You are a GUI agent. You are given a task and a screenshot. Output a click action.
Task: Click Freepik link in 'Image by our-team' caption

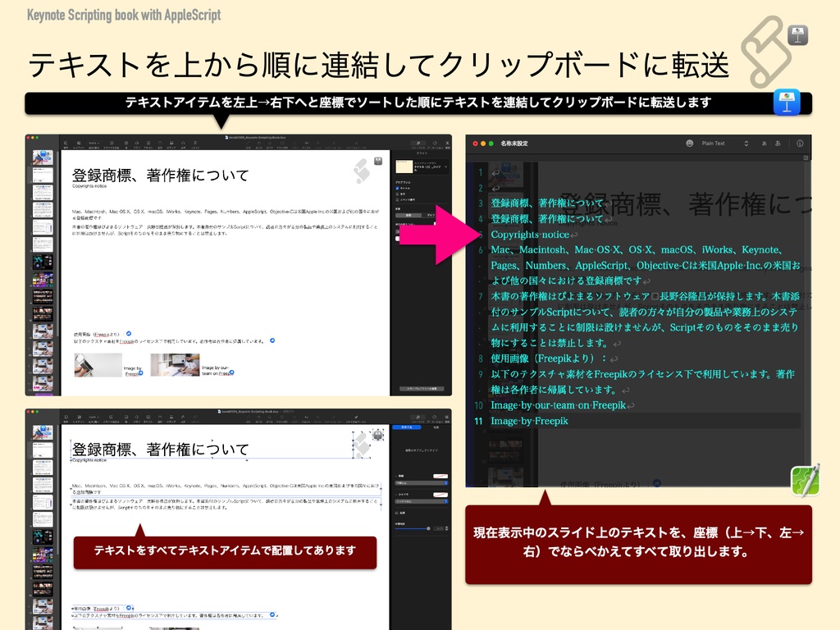(x=225, y=373)
